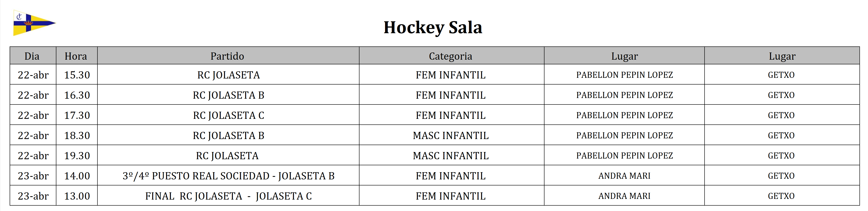Click GETXO in the 13.00 row
868x211 pixels.
781,196
